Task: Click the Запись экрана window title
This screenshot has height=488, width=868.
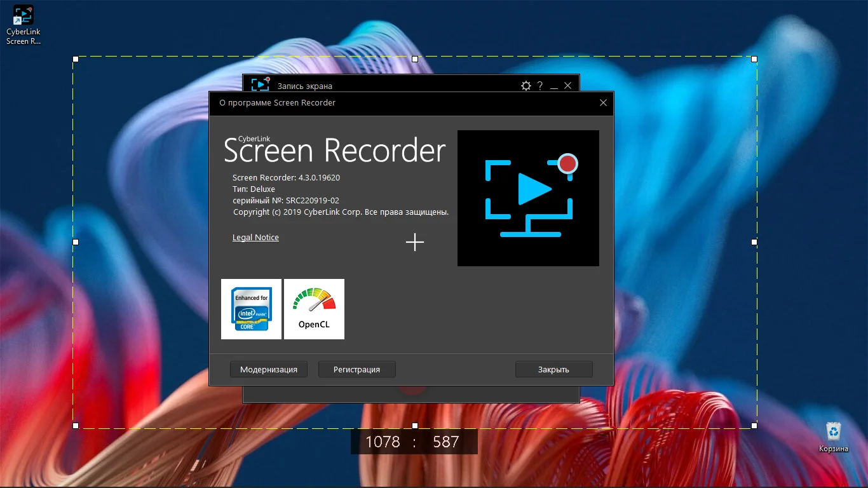Action: click(x=305, y=86)
